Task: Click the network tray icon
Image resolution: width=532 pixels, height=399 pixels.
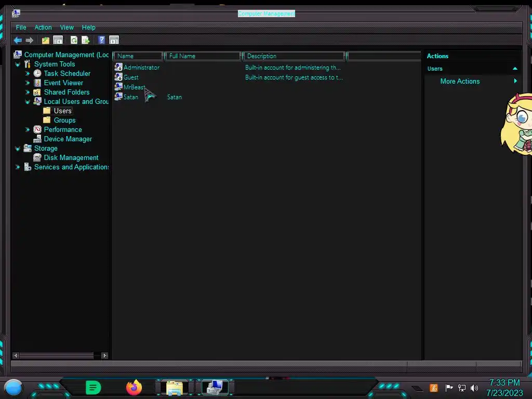Action: [x=462, y=388]
